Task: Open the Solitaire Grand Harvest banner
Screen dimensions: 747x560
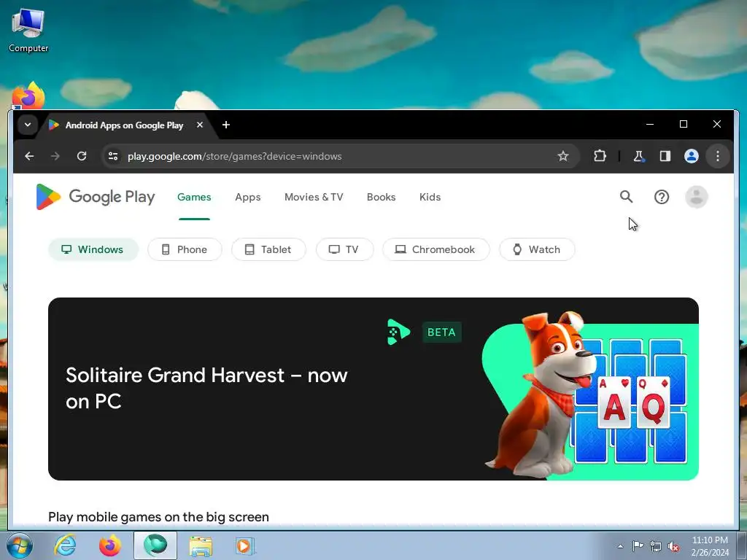Action: tap(373, 389)
